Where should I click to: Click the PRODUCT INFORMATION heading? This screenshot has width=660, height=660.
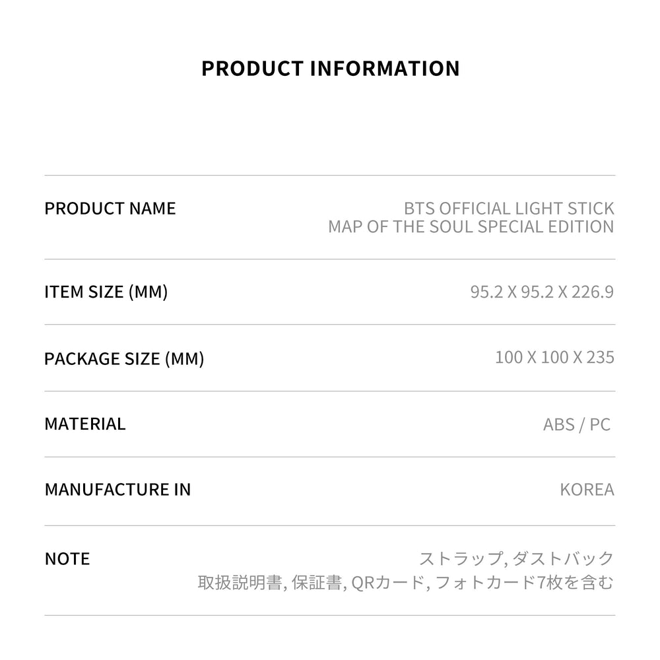coord(330,69)
